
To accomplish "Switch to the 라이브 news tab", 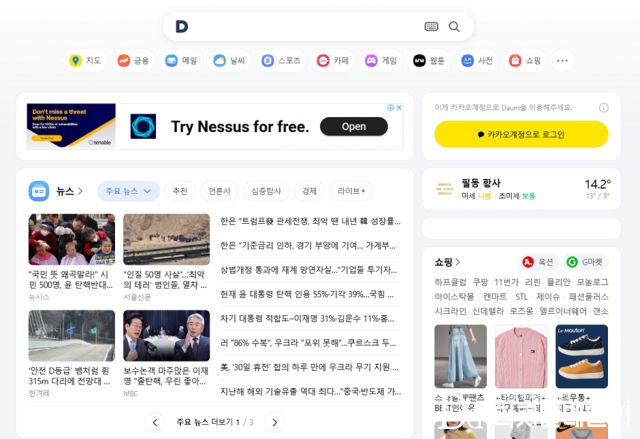I will tap(351, 191).
